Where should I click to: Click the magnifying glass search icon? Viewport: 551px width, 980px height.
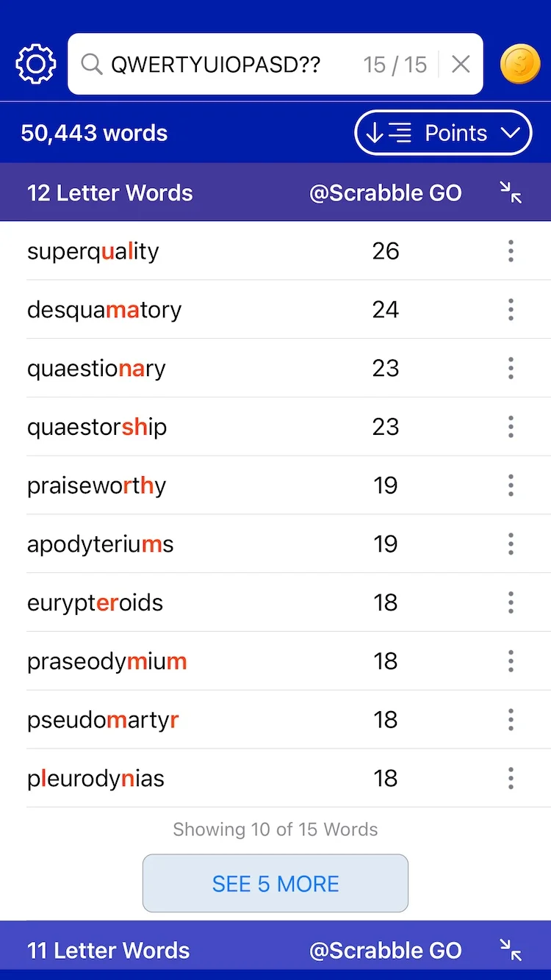point(91,64)
